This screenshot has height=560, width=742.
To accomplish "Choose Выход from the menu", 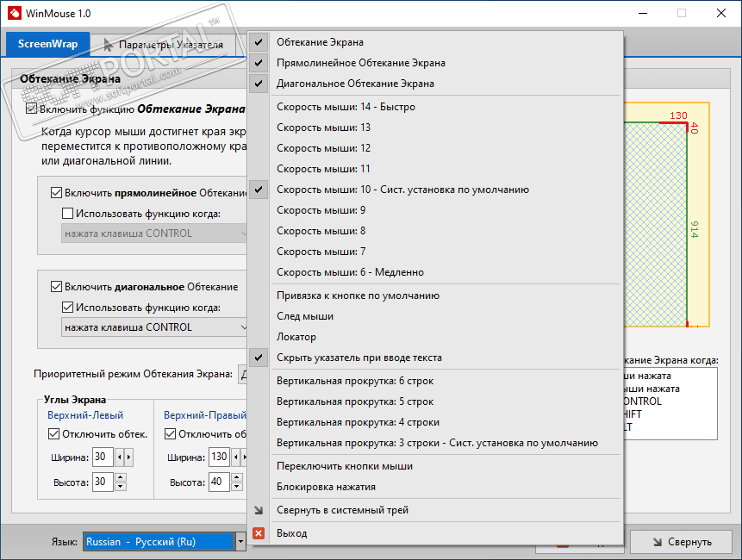I will (435, 533).
